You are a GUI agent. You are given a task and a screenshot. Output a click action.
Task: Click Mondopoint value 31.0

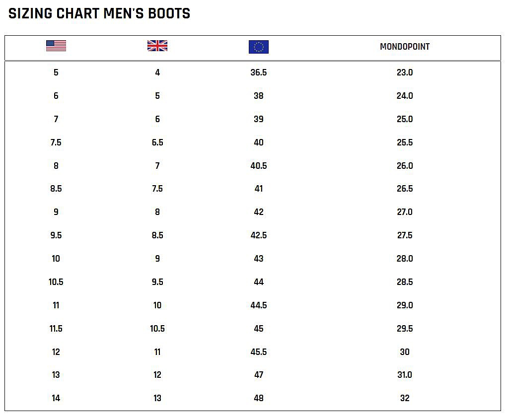[405, 375]
